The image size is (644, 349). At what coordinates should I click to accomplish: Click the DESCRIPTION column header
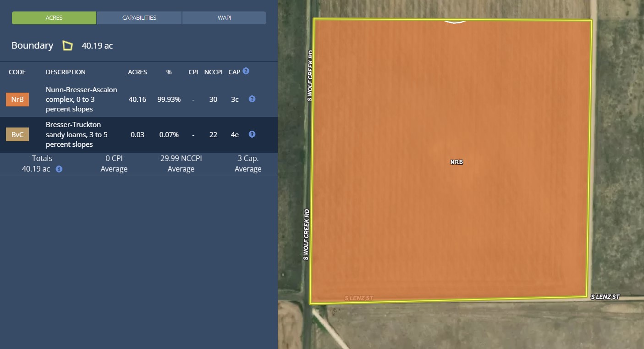(x=66, y=72)
